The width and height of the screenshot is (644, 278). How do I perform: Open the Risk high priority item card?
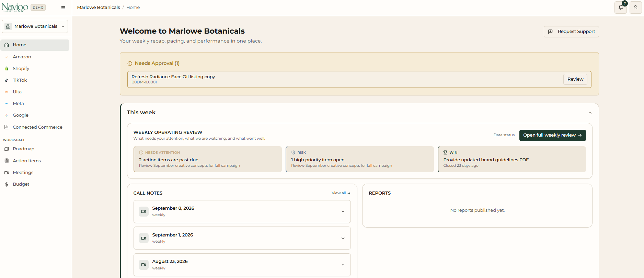click(x=360, y=159)
